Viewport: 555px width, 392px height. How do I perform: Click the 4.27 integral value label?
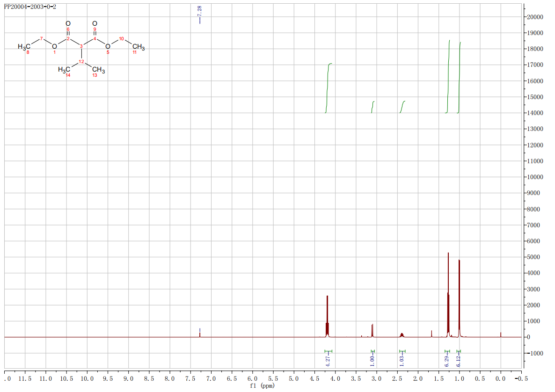point(328,361)
